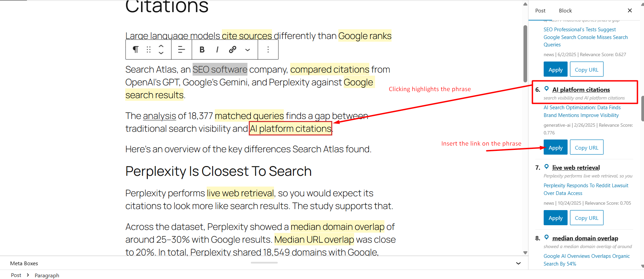Click the move block up arrow
The width and height of the screenshot is (644, 279).
161,46
